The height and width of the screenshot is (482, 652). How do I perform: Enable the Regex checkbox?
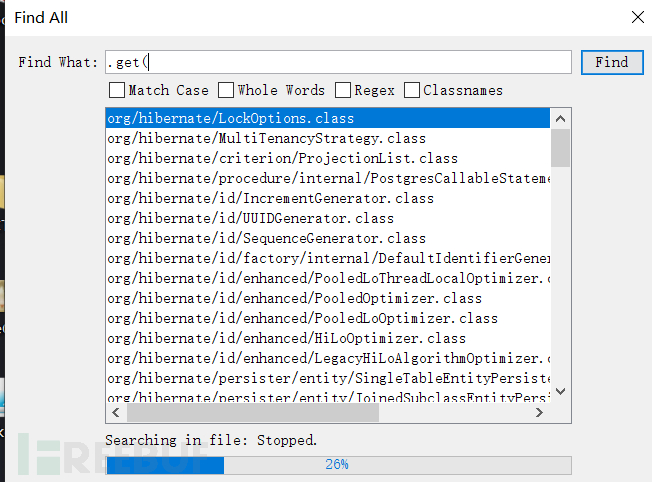344,90
